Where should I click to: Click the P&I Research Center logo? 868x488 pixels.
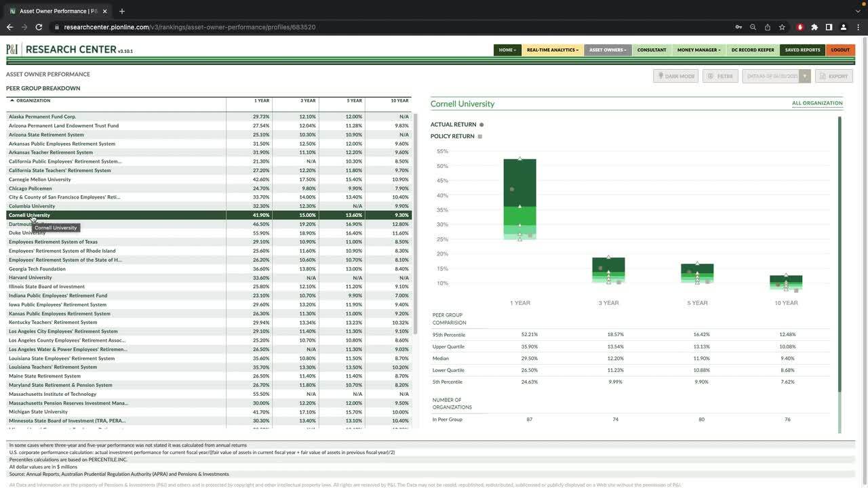click(69, 49)
